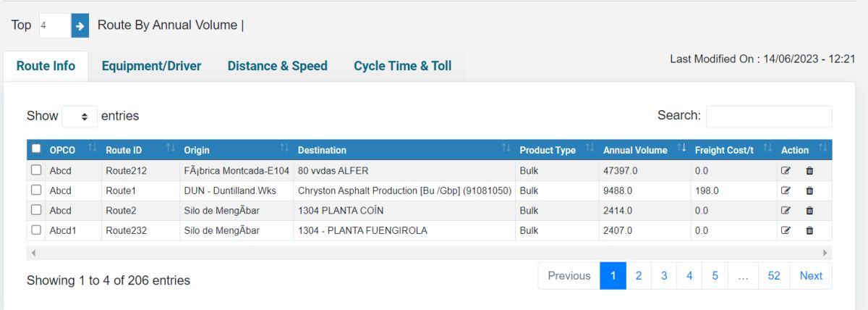Click into the Search input field
The image size is (868, 310).
pos(768,116)
